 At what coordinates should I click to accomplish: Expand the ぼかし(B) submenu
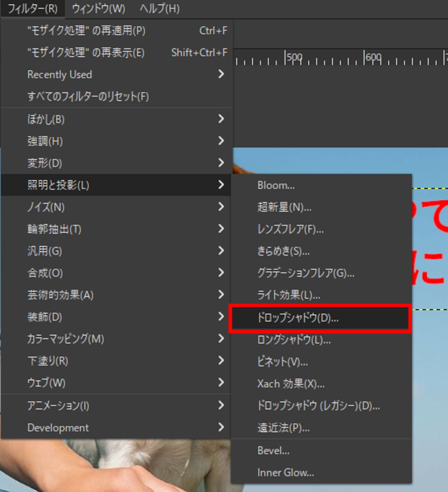tap(46, 119)
